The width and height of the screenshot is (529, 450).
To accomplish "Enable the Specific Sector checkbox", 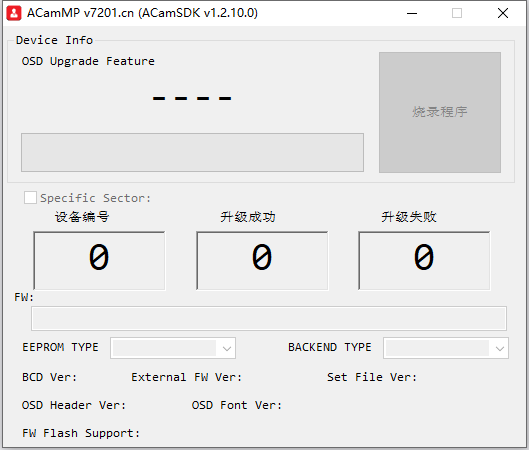I will (x=30, y=198).
